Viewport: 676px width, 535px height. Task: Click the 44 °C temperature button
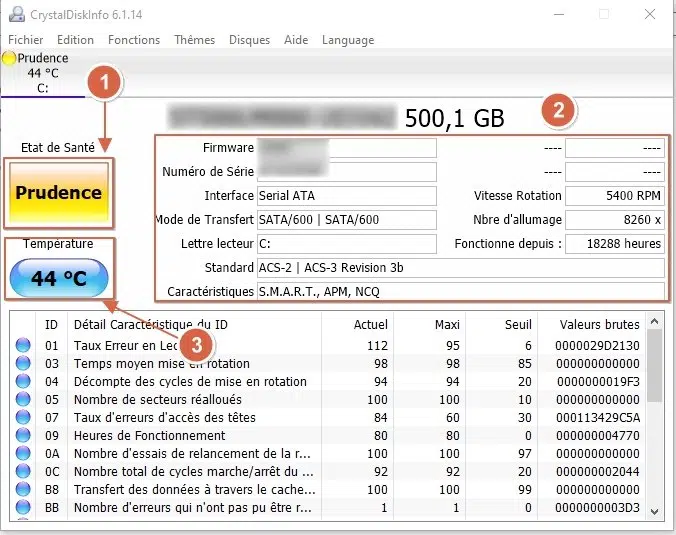pyautogui.click(x=59, y=279)
